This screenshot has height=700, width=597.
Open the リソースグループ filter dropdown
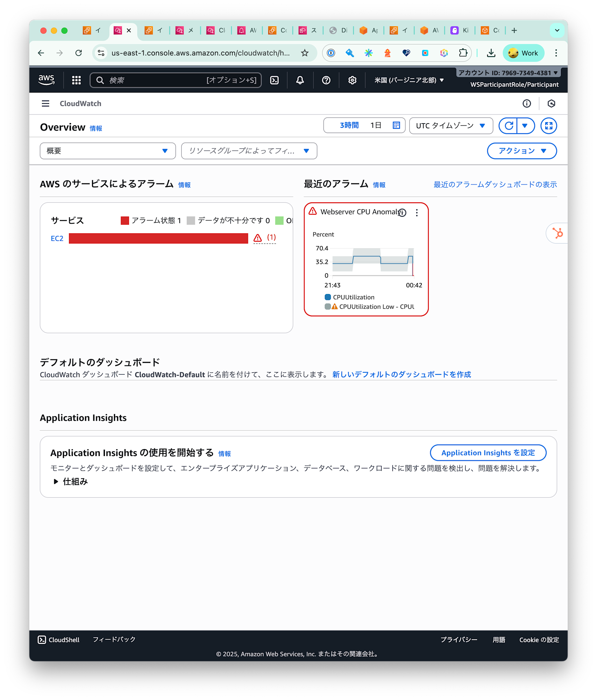249,151
